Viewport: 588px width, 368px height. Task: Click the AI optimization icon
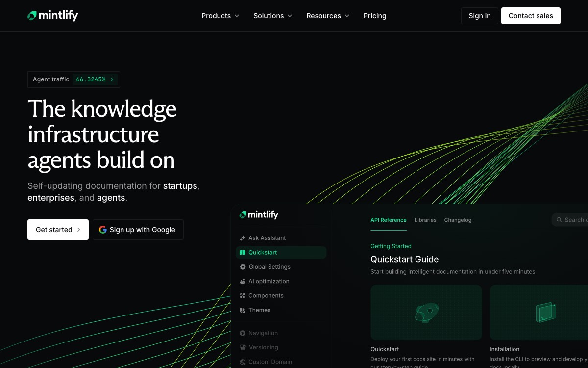click(243, 281)
